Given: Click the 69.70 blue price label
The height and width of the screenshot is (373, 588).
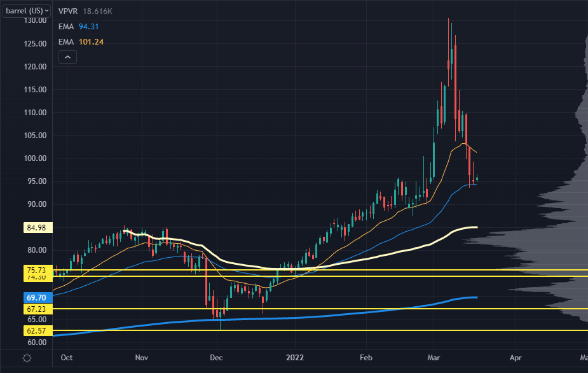Looking at the screenshot, I should click(38, 297).
